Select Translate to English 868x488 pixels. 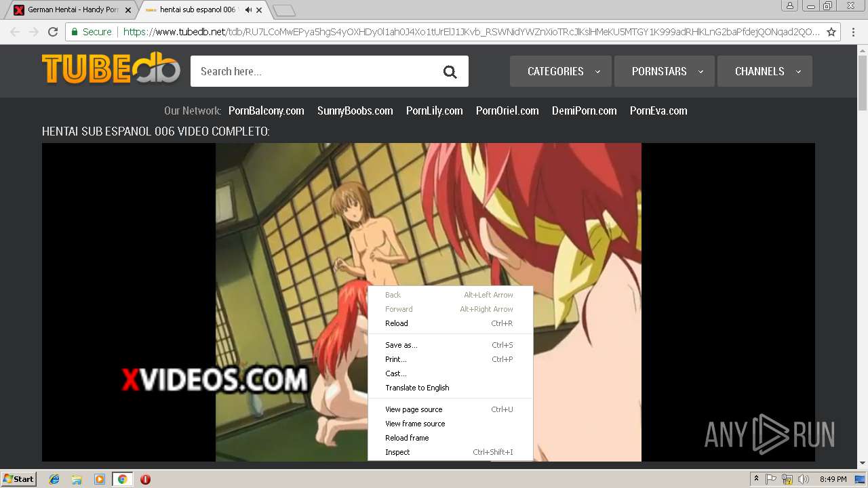pyautogui.click(x=450, y=388)
